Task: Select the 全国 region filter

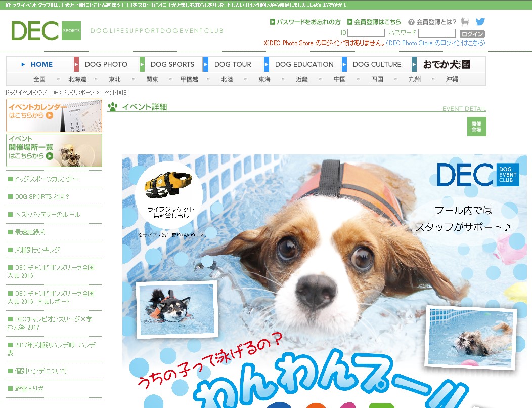Action: [x=39, y=79]
